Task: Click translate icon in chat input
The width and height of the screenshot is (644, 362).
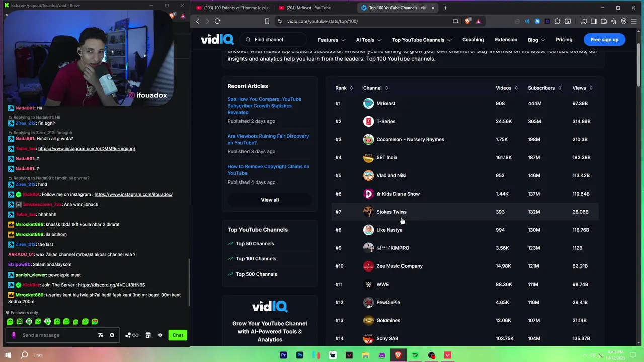Action: tap(101, 335)
